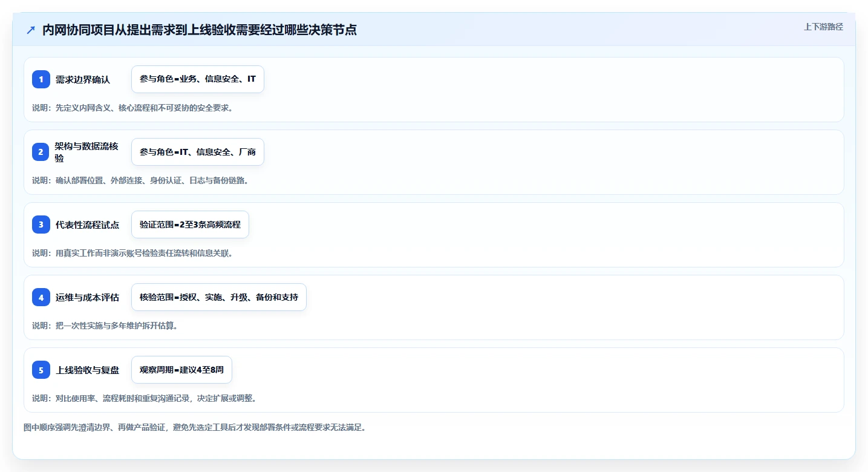Click the step 4 number badge
The height and width of the screenshot is (472, 868).
click(x=41, y=297)
